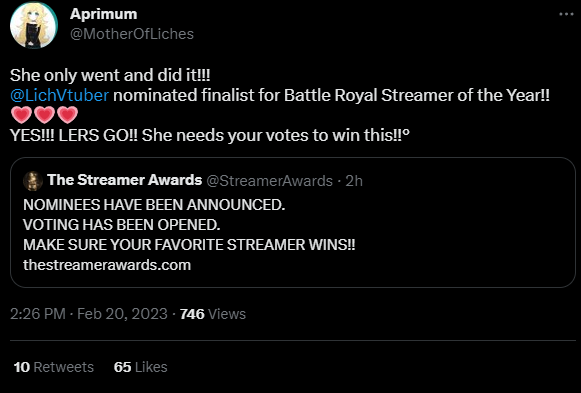Click The Streamer Awards avatar icon
Image resolution: width=581 pixels, height=393 pixels.
tap(33, 181)
